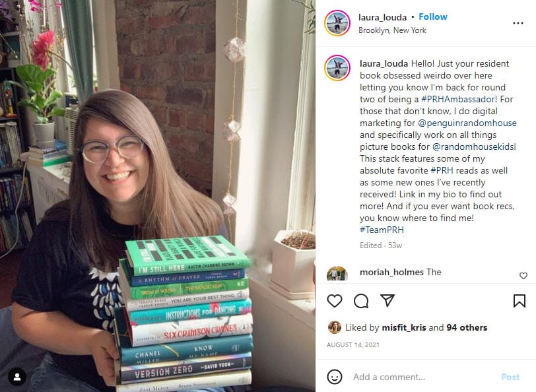This screenshot has height=392, width=536.
Task: Open misfit_kris profile from likes
Action: click(x=404, y=327)
